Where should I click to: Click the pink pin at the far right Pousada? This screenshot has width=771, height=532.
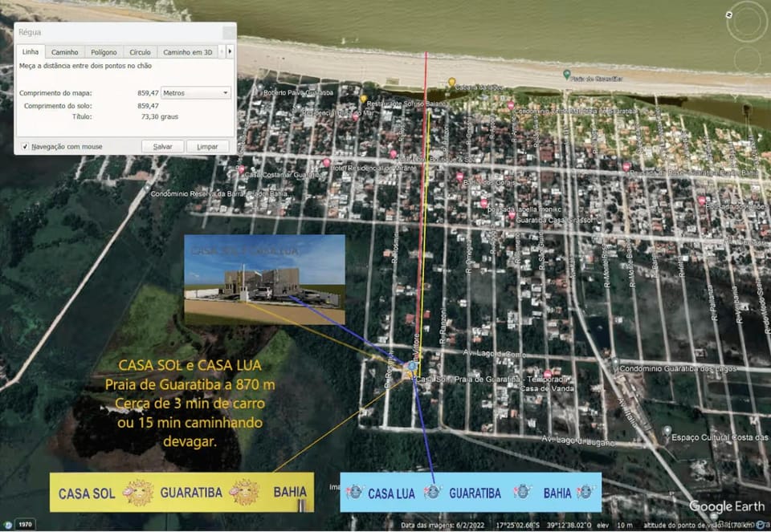coord(701,201)
